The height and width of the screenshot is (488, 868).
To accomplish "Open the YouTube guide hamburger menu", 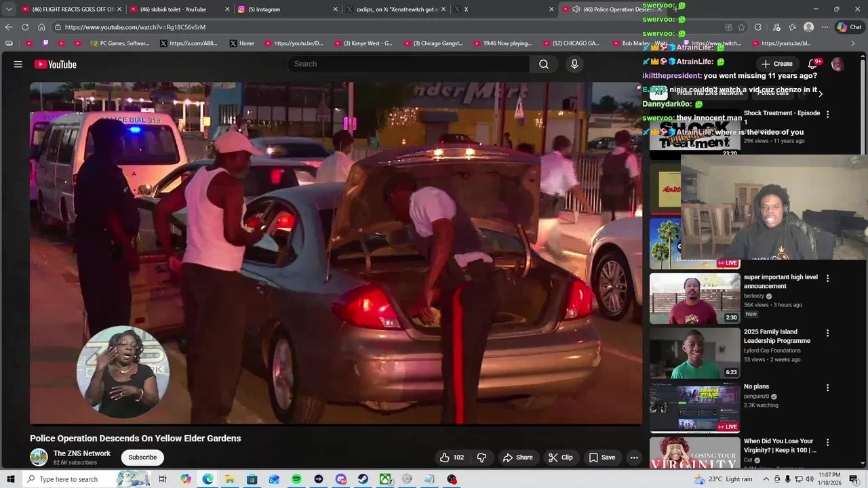I will click(18, 64).
